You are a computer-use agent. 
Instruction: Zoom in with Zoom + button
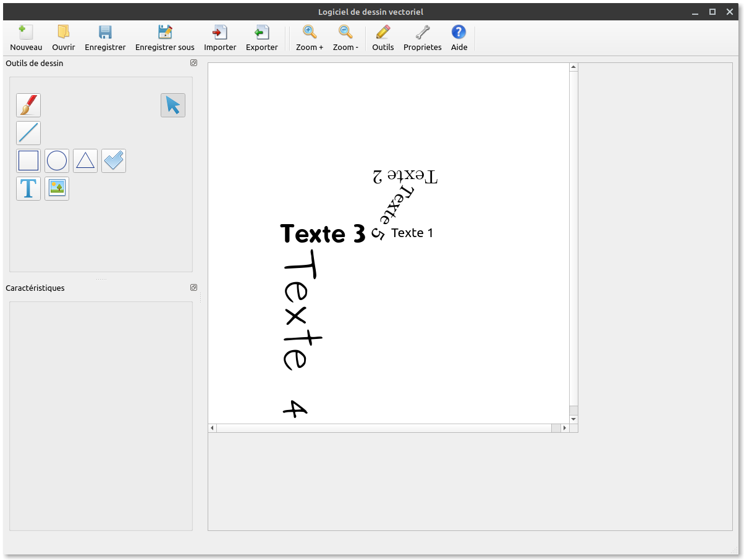[309, 37]
